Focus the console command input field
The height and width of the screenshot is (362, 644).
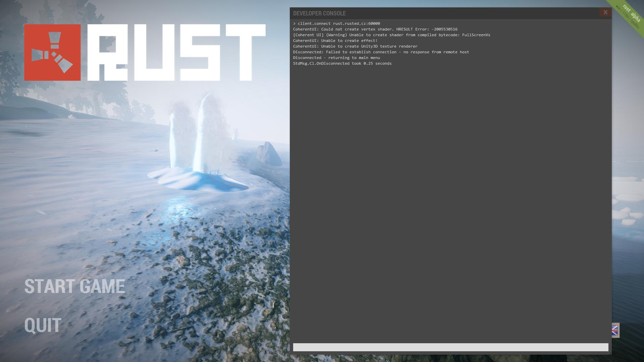(450, 347)
